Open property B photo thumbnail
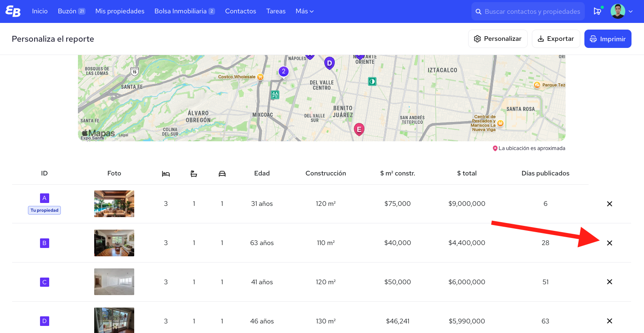Viewport: 644px width, 333px height. (x=114, y=243)
